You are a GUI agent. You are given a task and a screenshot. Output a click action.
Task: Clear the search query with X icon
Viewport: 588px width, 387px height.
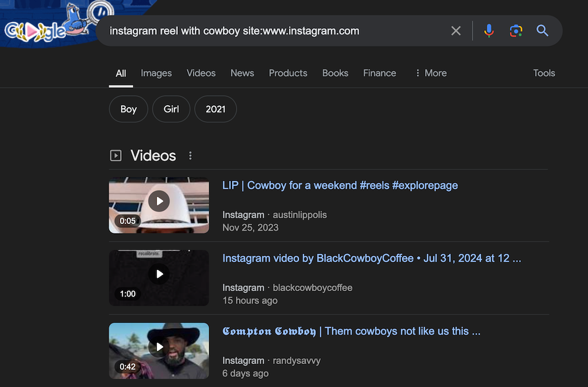pos(456,31)
